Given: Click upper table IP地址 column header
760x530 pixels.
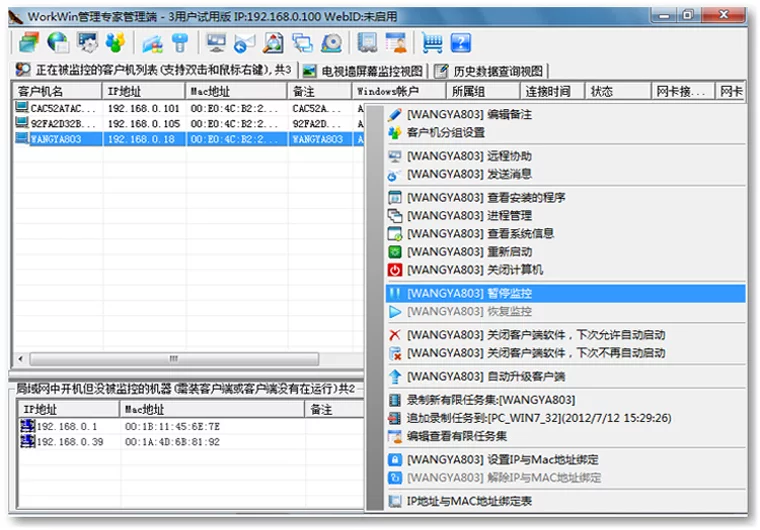Looking at the screenshot, I should pyautogui.click(x=143, y=91).
